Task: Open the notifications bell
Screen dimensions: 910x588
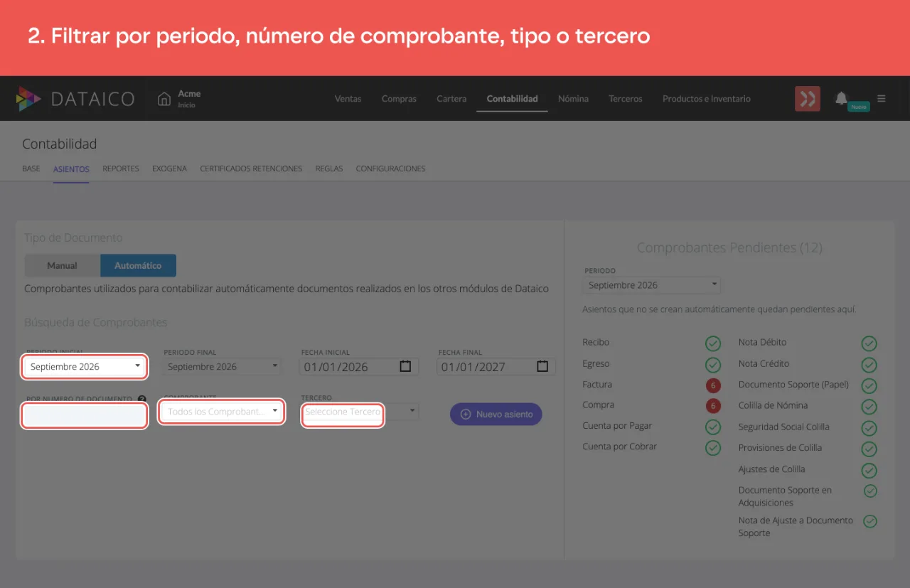Action: [x=841, y=97]
